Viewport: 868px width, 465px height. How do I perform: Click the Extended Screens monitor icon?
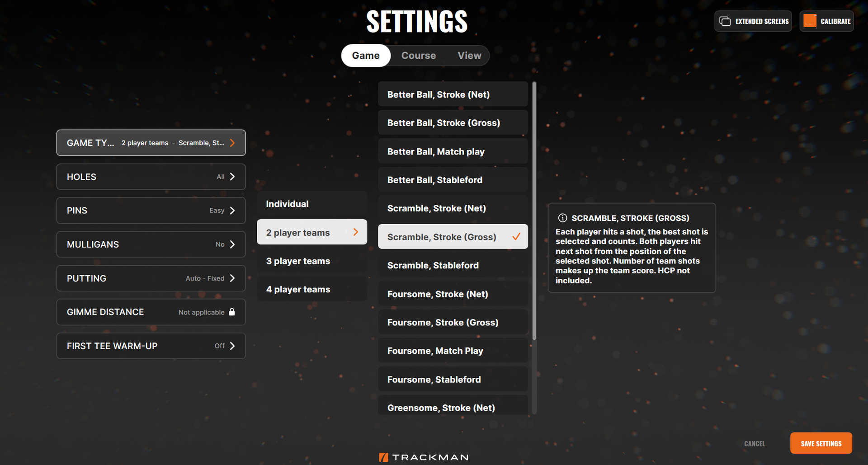point(725,21)
